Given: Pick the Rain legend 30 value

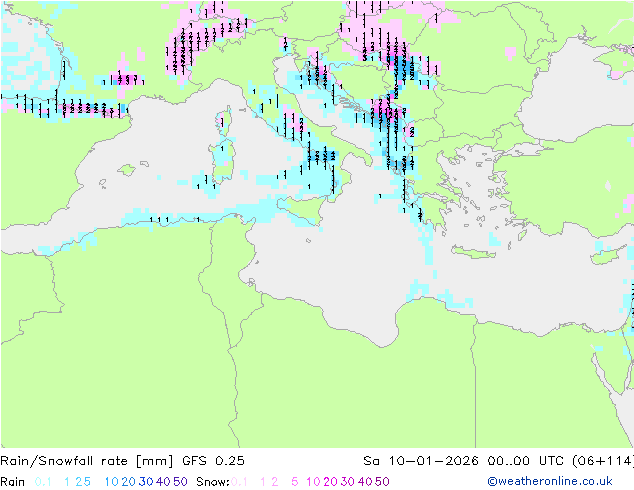Looking at the screenshot, I should (x=146, y=482).
